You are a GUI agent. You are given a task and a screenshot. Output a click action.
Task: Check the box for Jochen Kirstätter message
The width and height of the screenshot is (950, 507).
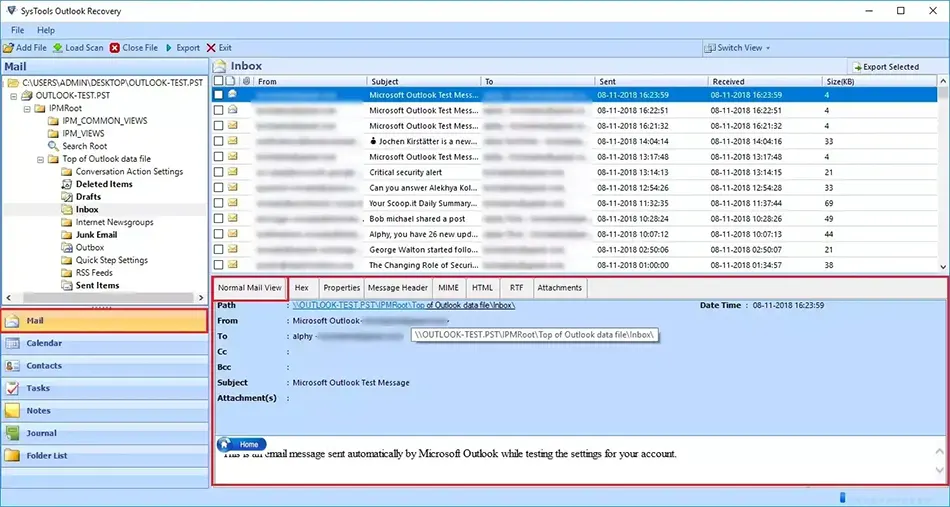pos(218,141)
